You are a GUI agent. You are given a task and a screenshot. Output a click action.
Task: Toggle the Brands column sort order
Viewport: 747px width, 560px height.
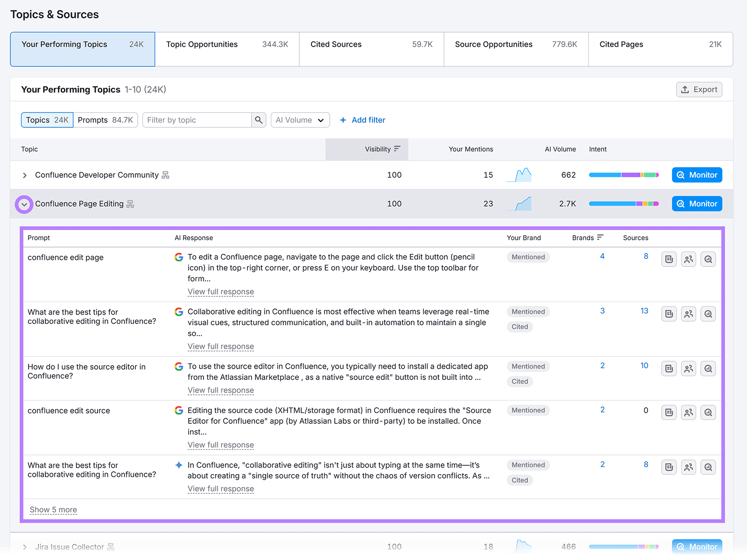(601, 237)
